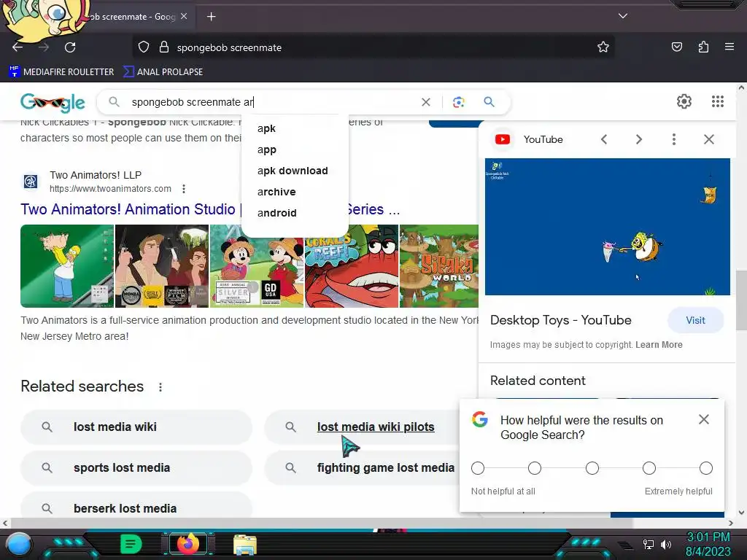Choose the 'apk download' suggestion
Screen dimensions: 747x560
(x=295, y=171)
